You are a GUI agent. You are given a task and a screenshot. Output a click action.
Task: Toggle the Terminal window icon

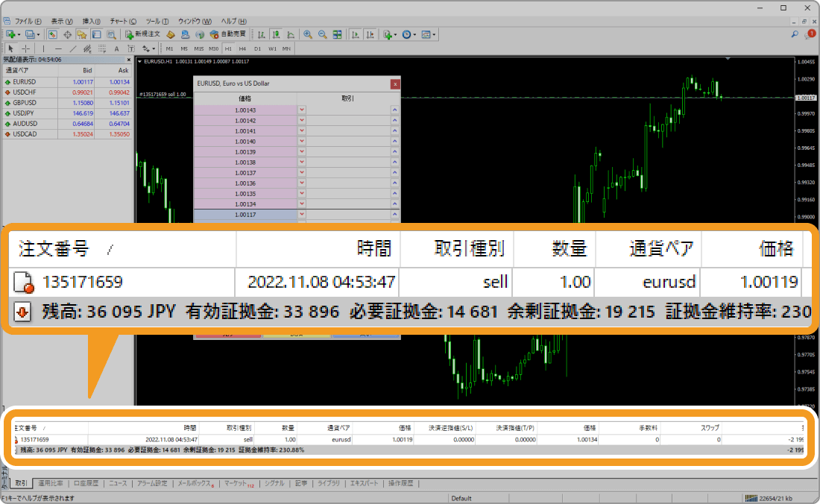click(97, 34)
